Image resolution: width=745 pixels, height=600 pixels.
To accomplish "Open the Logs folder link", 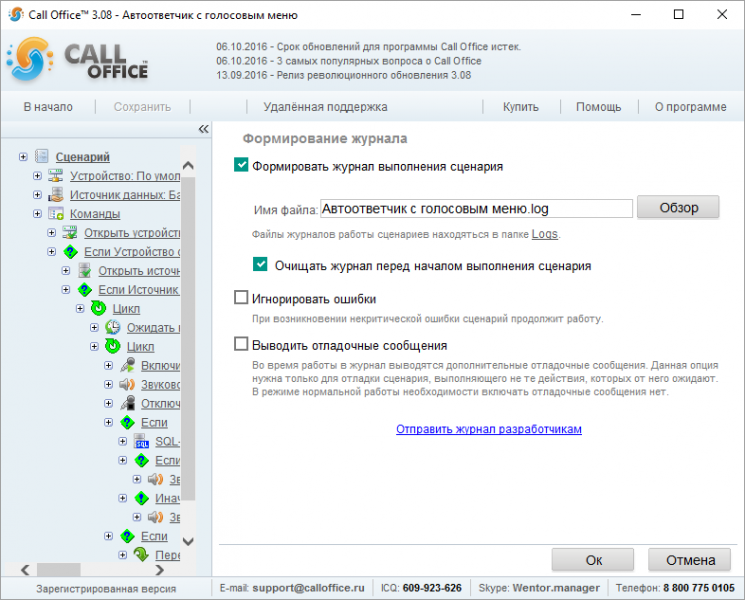I will tap(544, 234).
